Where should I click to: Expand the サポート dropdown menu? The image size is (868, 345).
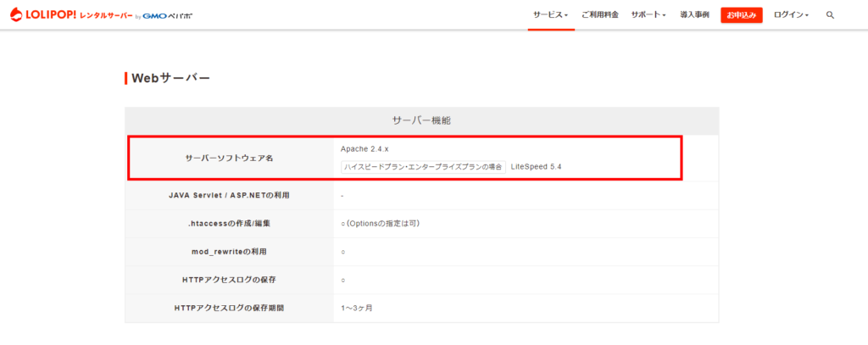tap(648, 15)
